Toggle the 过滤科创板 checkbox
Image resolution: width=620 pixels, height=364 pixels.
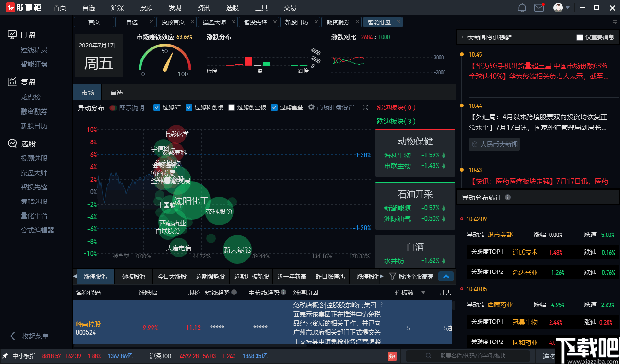[189, 107]
